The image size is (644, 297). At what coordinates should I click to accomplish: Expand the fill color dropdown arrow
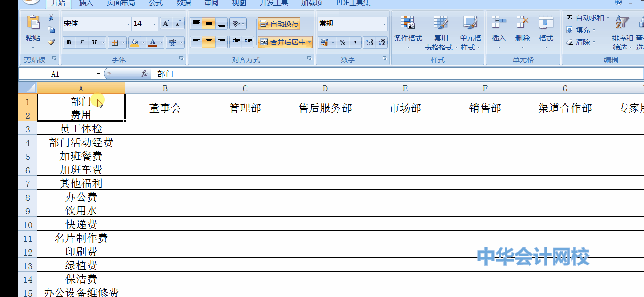[143, 43]
